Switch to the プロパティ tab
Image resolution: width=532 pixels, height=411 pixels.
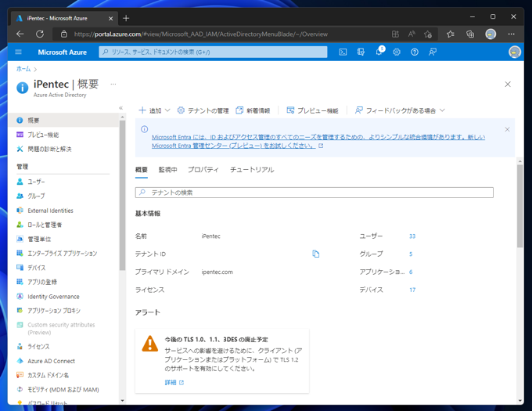203,170
